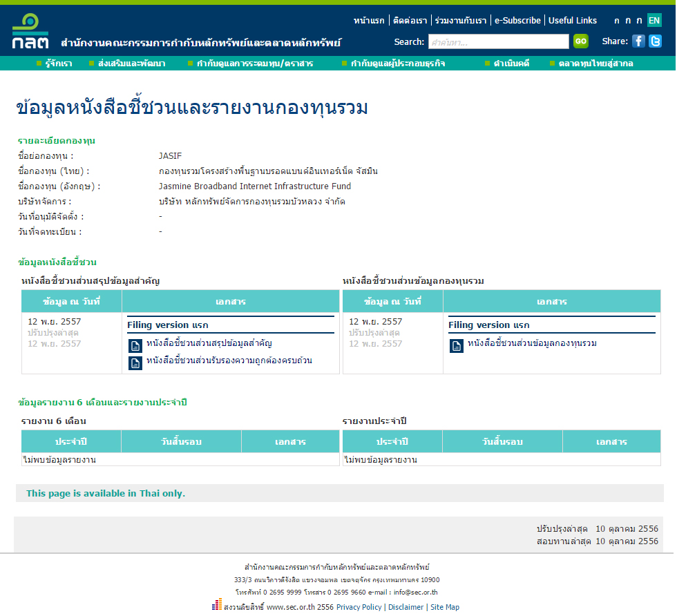
Task: Click the หนังสือชี้ชวนส่วนข้อมูลกองทุนรวม table title
Action: pos(413,281)
